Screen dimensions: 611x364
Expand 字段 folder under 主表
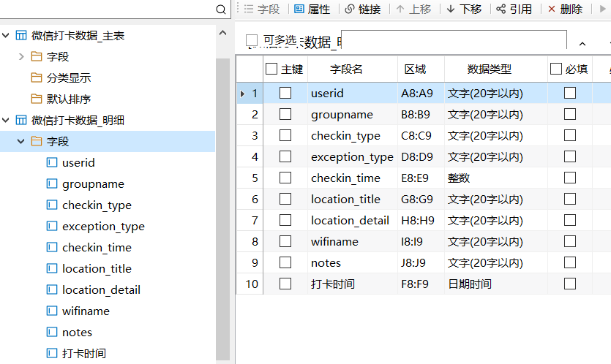[21, 57]
